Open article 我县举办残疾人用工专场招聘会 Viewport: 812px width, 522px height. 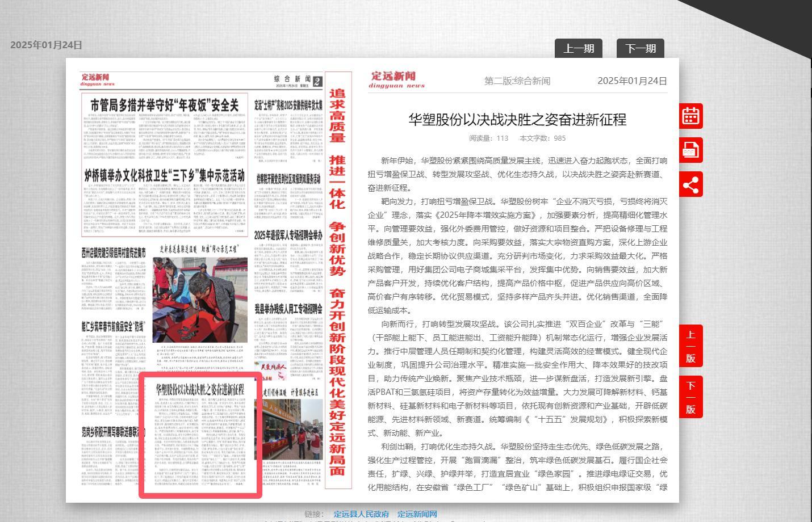(288, 309)
